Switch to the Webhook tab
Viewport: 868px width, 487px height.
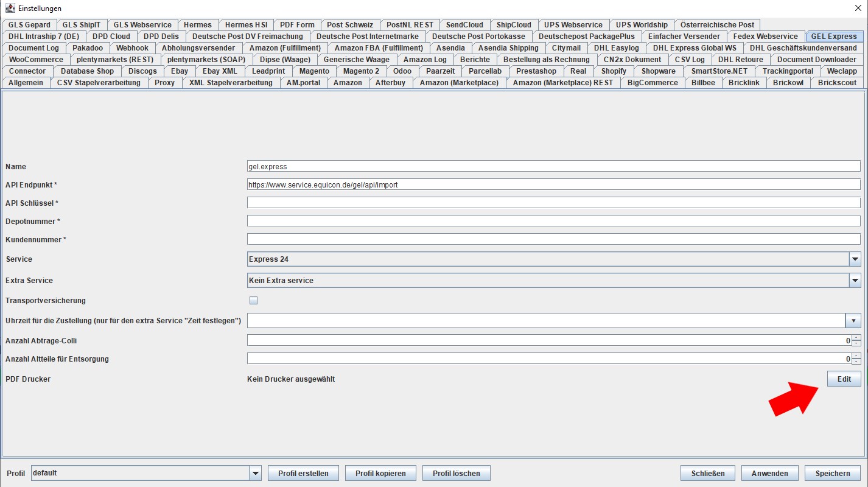[x=132, y=48]
